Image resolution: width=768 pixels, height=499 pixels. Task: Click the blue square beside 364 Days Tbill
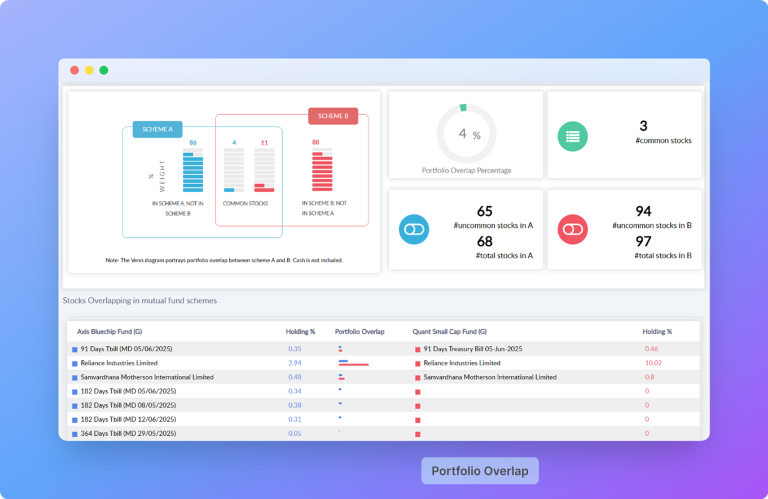[x=75, y=434]
